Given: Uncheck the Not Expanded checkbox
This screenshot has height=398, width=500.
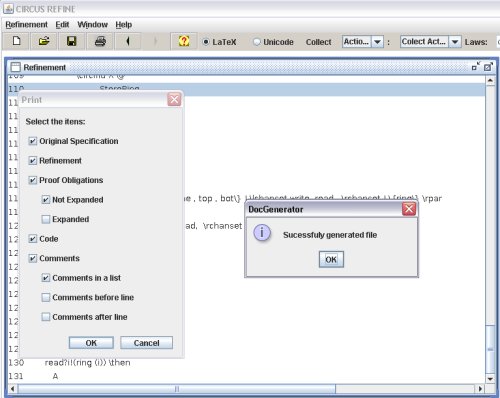Looking at the screenshot, I should coord(46,200).
